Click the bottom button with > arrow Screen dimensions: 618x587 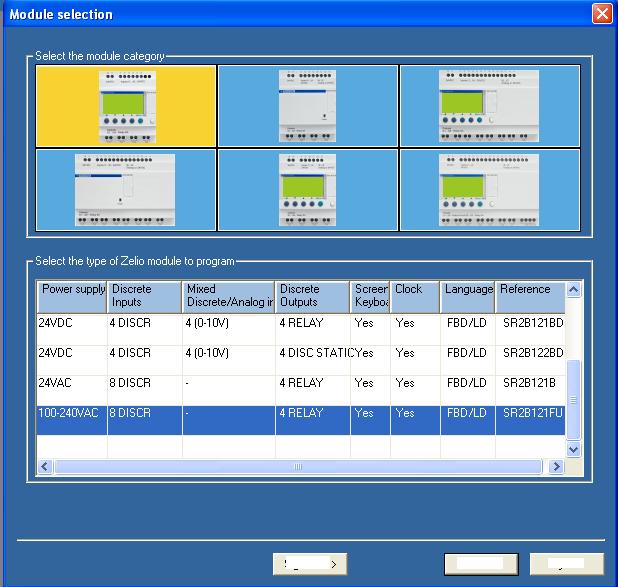310,564
